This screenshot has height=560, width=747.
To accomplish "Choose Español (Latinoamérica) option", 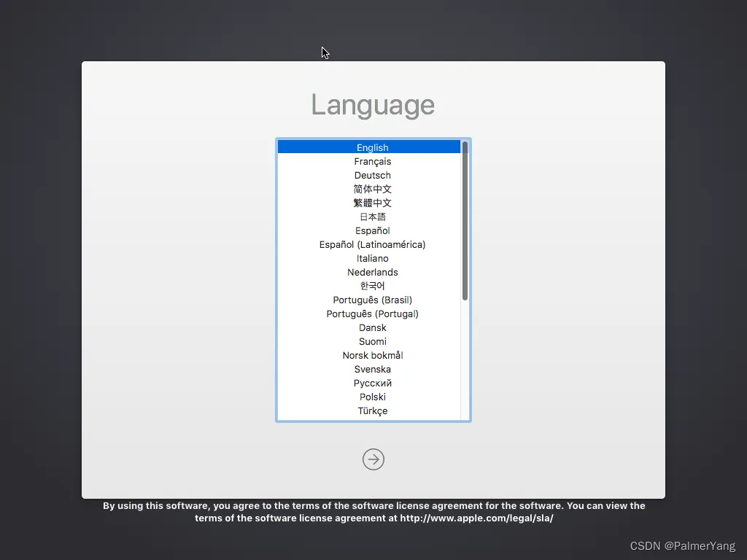I will [372, 245].
